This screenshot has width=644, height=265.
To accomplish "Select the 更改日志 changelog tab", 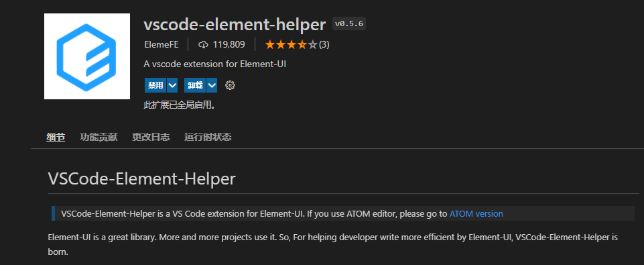I will point(151,138).
